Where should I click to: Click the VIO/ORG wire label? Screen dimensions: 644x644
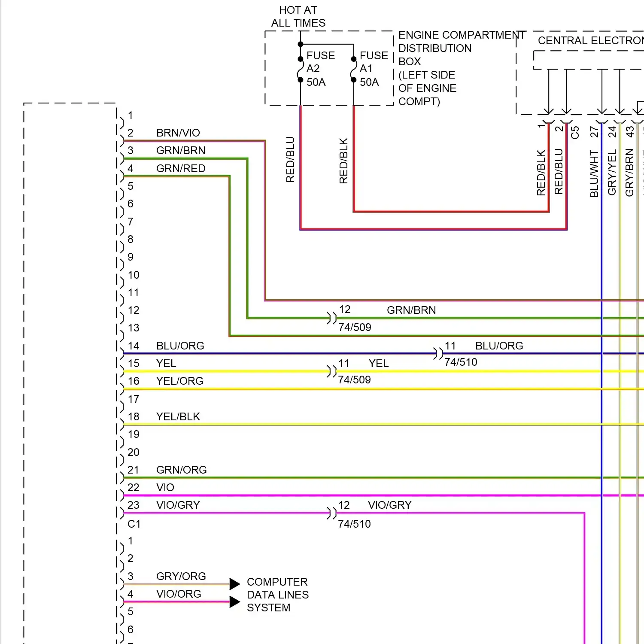(x=179, y=594)
